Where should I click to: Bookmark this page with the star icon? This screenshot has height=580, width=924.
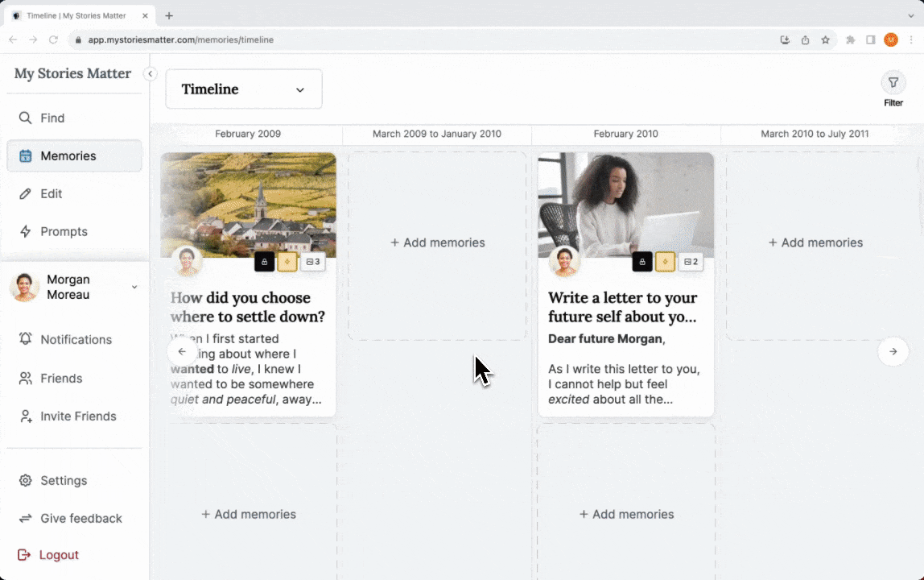(825, 39)
